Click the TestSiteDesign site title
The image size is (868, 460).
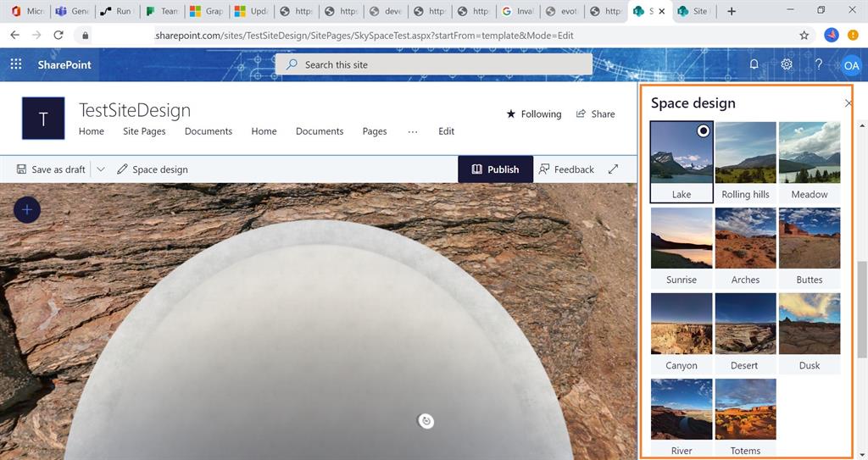(135, 110)
